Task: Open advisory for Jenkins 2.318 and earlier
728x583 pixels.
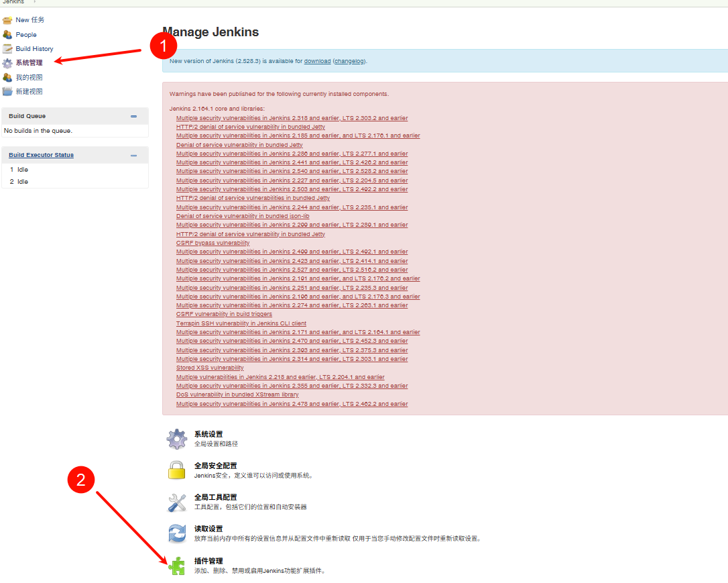Action: (x=292, y=119)
